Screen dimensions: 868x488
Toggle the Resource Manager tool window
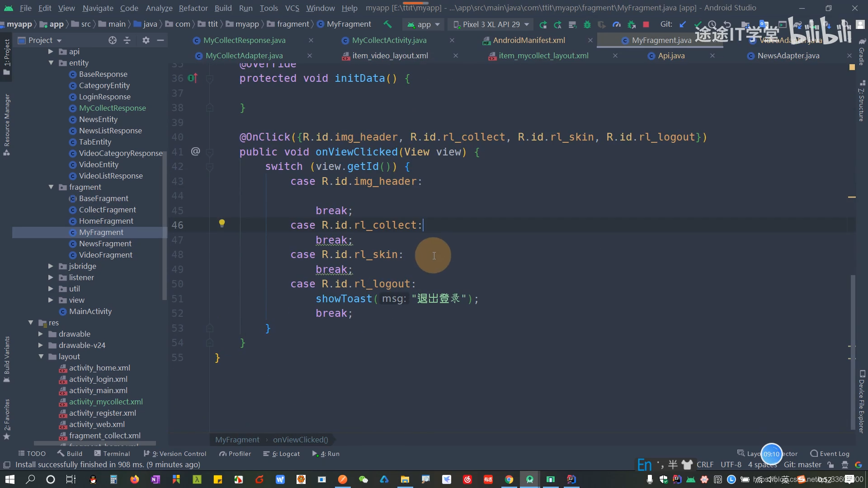coord(6,125)
